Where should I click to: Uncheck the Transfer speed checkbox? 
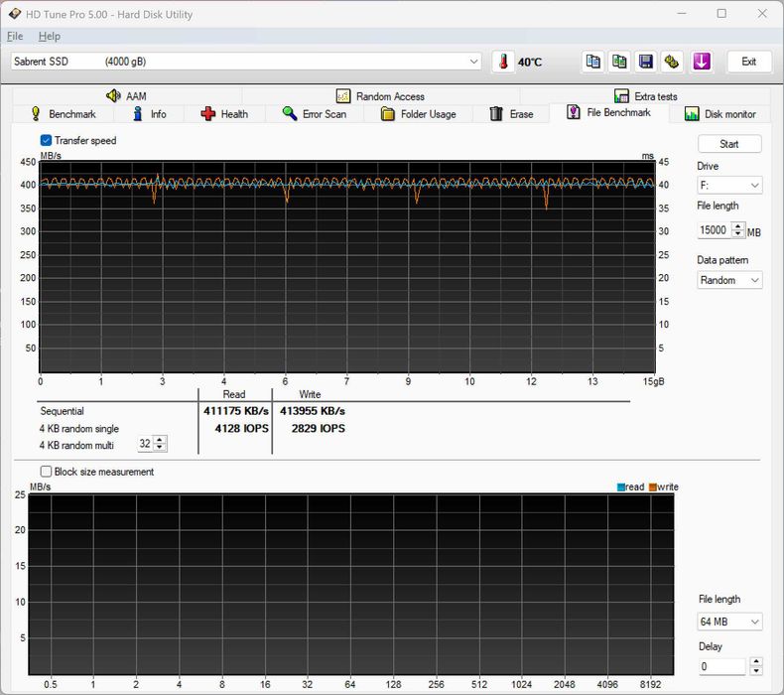46,141
